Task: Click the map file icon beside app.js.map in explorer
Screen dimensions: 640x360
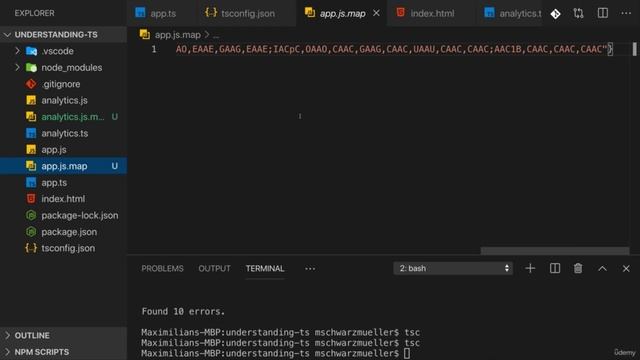Action: tap(31, 166)
